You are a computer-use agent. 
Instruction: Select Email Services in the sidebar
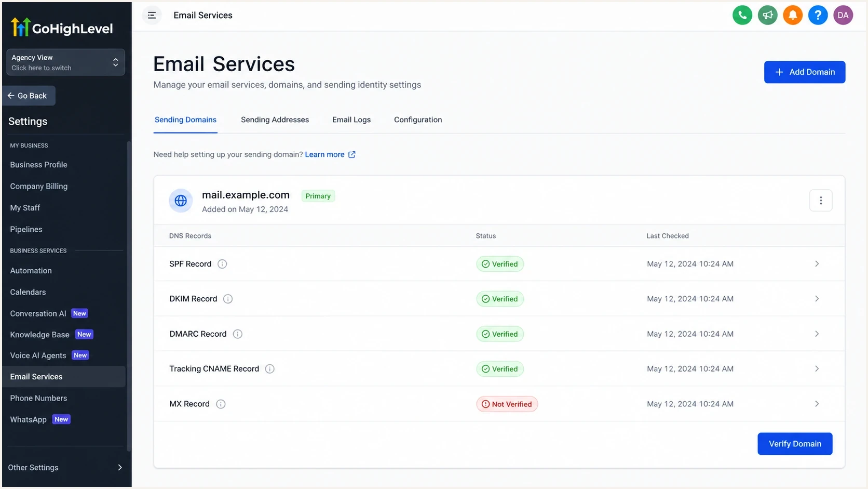point(64,377)
